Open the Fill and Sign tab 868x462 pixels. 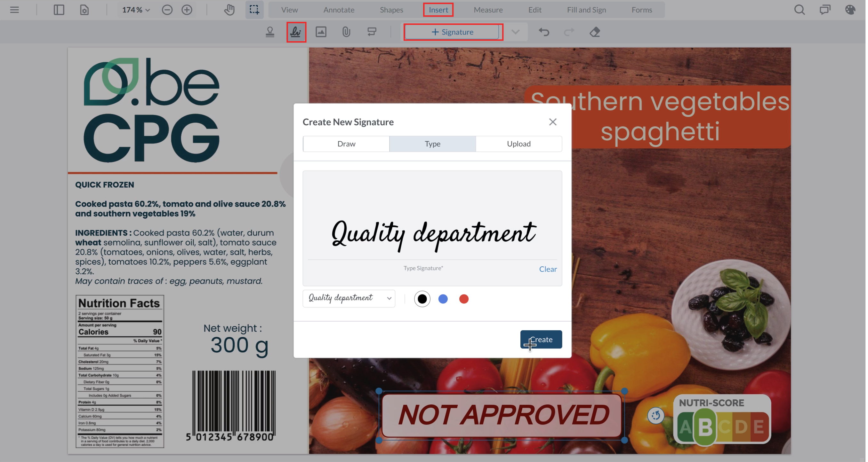[x=586, y=10]
